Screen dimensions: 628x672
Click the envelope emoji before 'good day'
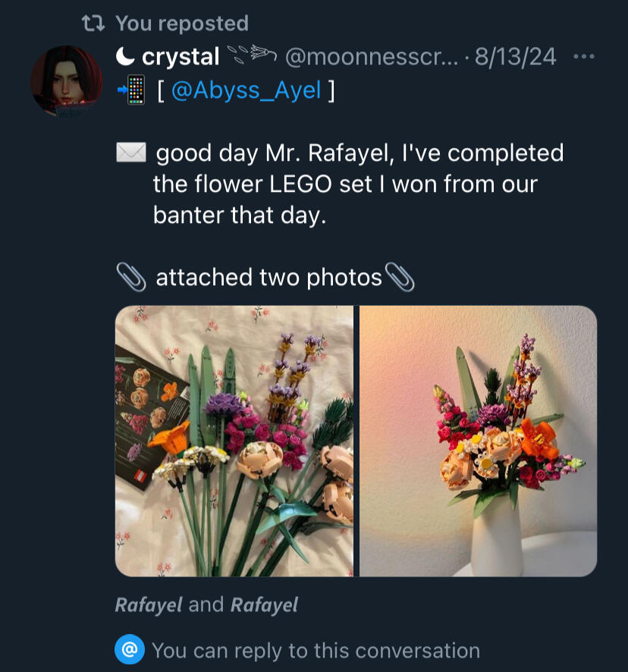130,153
